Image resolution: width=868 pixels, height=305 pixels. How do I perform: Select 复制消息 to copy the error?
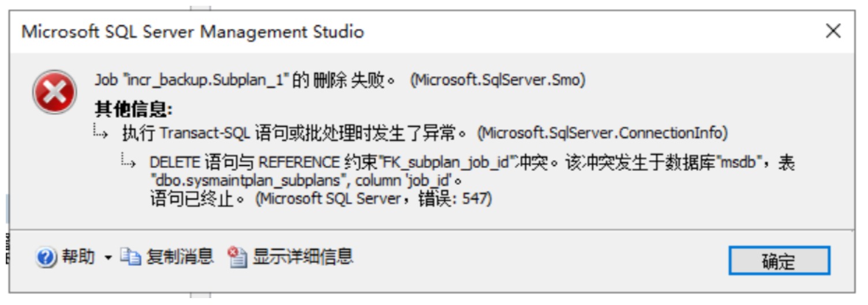tap(179, 257)
